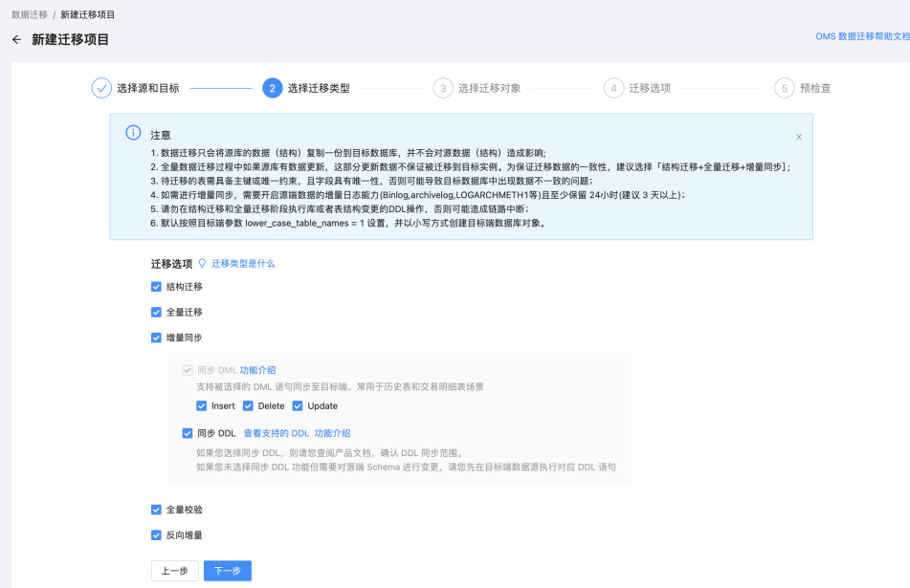Click completed step checkmark 选择源和目标

101,88
